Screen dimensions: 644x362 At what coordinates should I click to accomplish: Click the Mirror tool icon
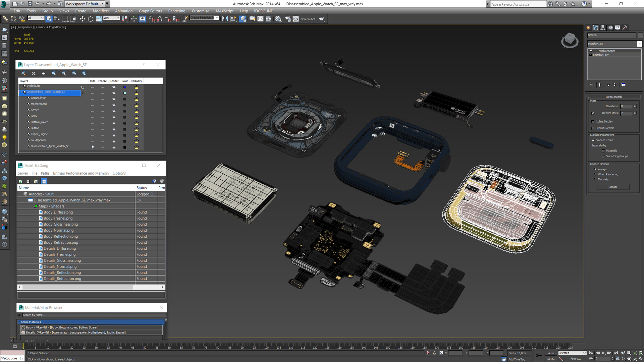(225, 19)
